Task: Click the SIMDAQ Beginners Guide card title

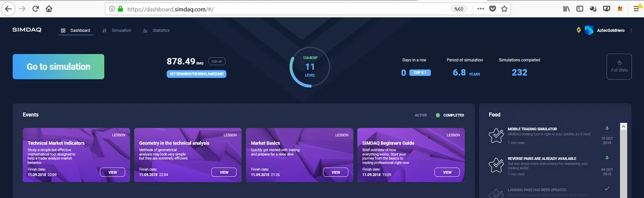Action: click(x=388, y=143)
